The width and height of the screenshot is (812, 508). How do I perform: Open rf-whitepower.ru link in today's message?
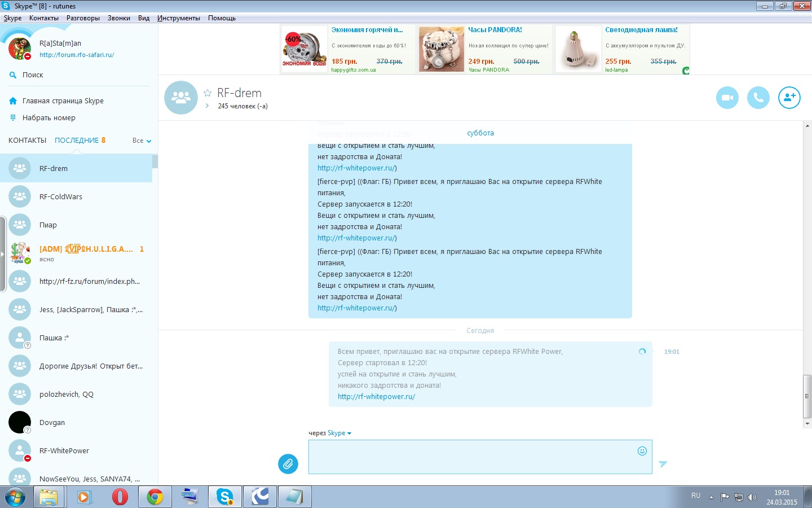point(376,397)
